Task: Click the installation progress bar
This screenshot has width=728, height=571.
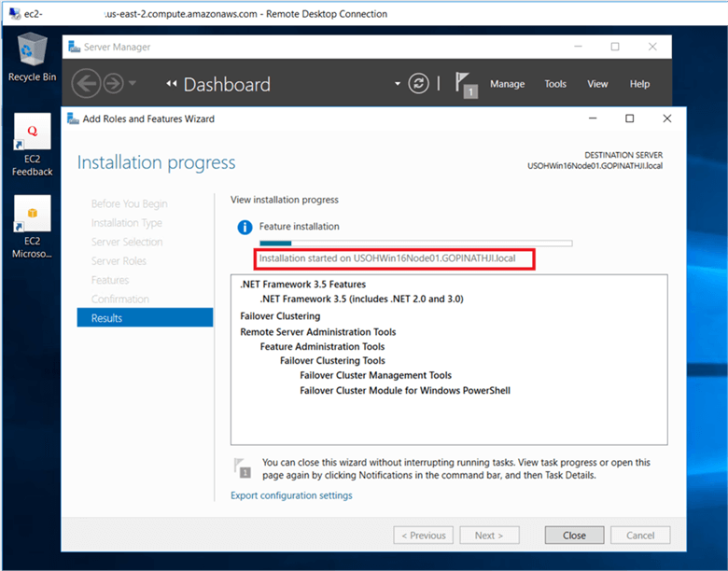Action: 415,244
